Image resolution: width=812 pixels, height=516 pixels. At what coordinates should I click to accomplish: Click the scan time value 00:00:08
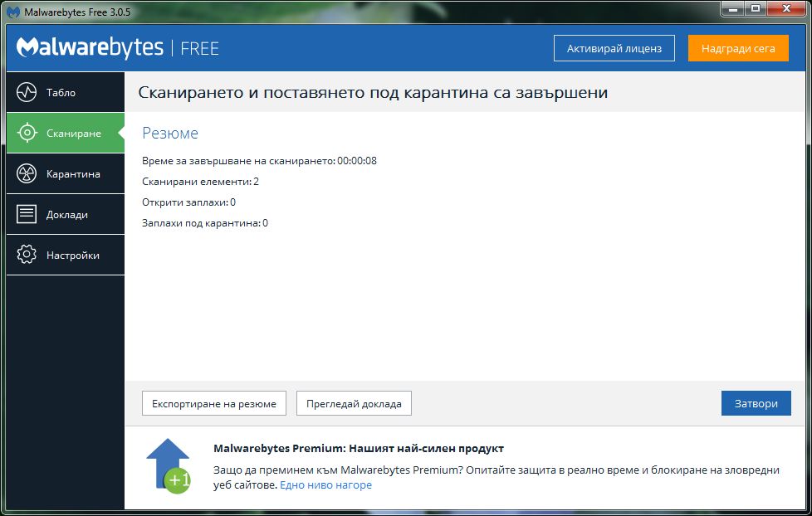[x=357, y=160]
